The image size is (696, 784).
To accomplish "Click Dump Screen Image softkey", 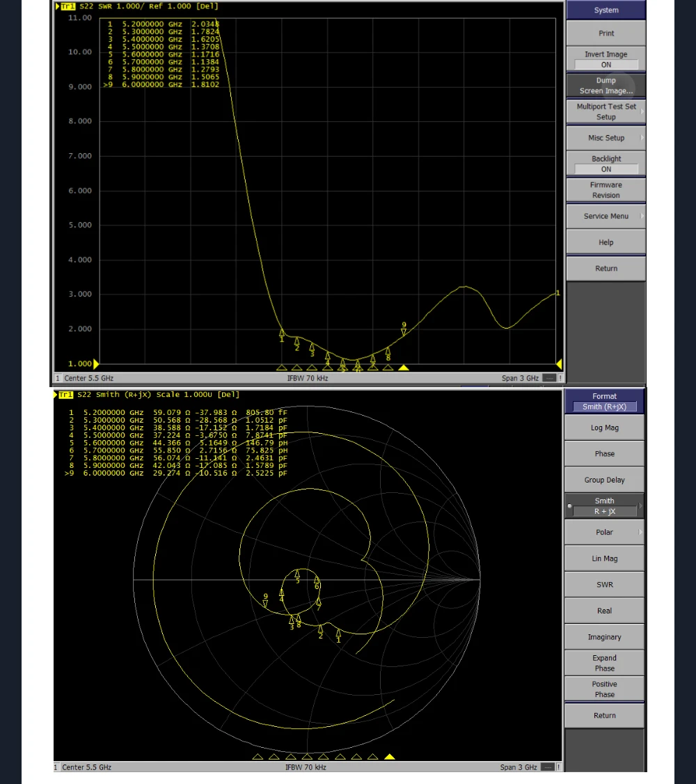I will pos(606,86).
